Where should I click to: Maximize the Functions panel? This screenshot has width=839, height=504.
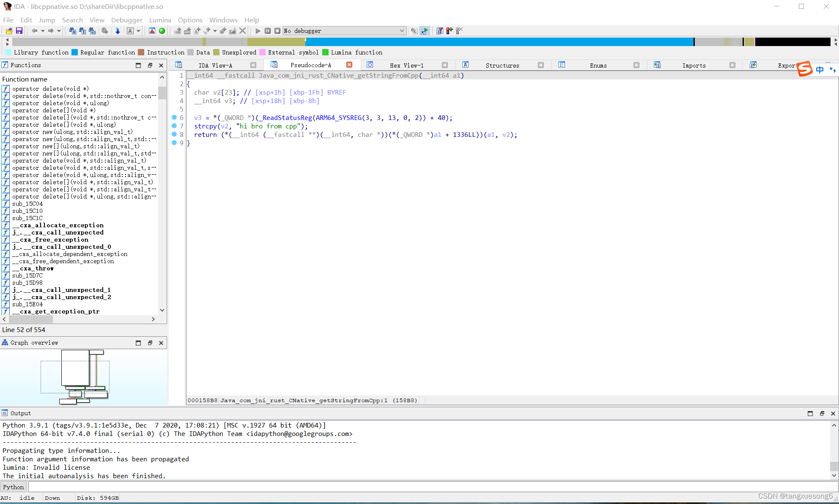click(x=138, y=65)
